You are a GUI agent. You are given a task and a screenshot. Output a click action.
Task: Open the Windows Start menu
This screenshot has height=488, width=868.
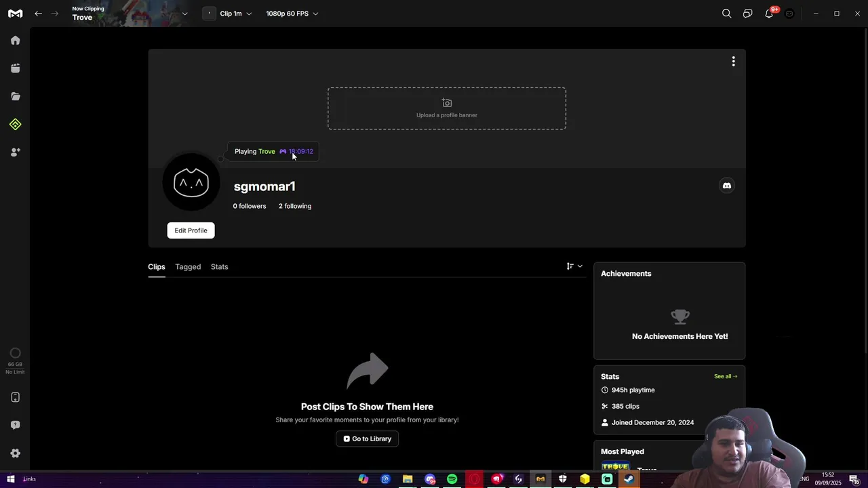point(11,479)
